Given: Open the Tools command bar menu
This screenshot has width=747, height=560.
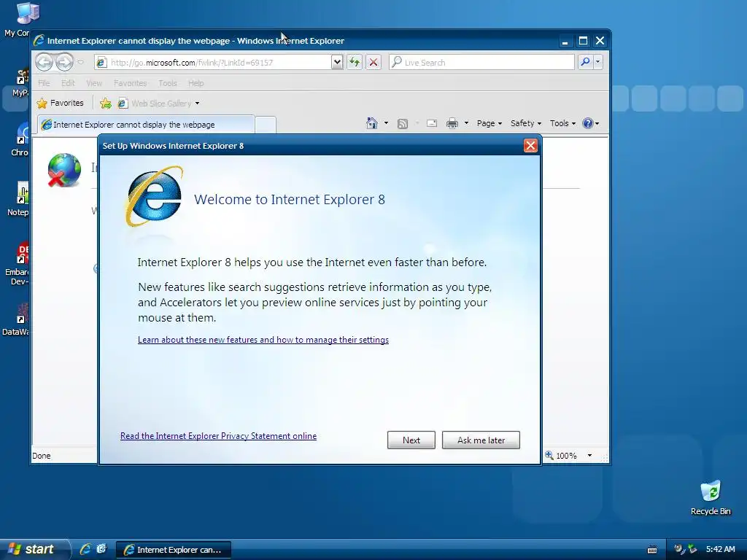Looking at the screenshot, I should 562,123.
